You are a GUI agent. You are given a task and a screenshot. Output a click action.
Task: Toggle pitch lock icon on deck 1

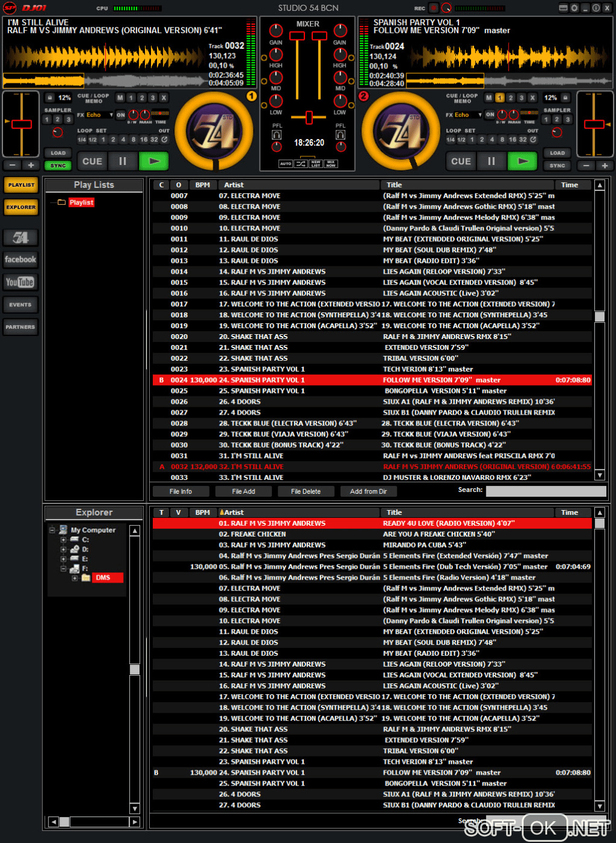coord(50,97)
